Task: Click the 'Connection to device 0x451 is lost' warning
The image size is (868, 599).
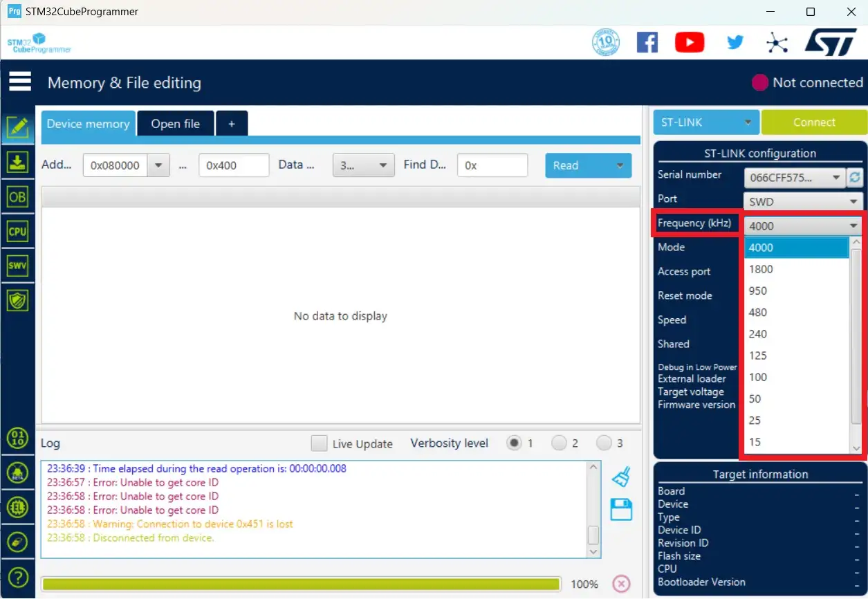Action: (x=170, y=524)
